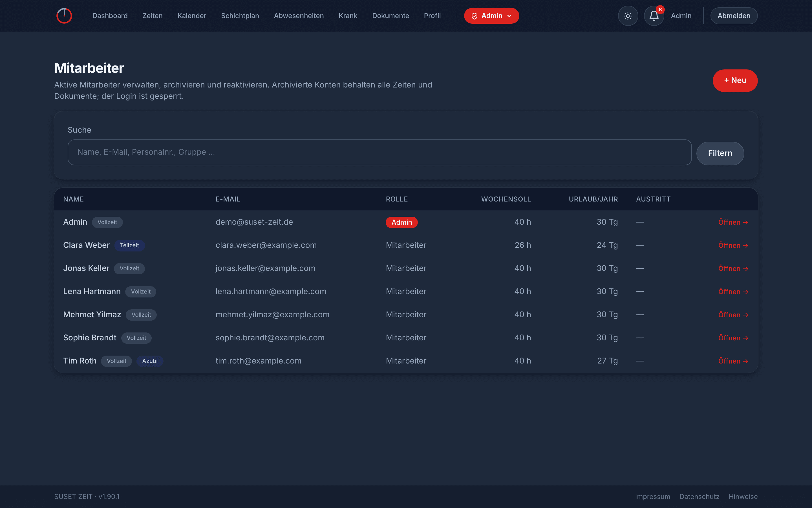Create a new employee with + Neu
This screenshot has width=812, height=508.
pyautogui.click(x=735, y=81)
